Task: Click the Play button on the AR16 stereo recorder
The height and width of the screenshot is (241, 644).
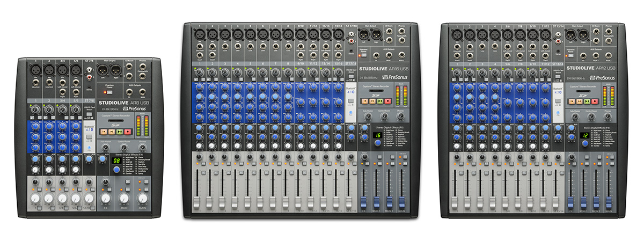Action: tap(379, 100)
